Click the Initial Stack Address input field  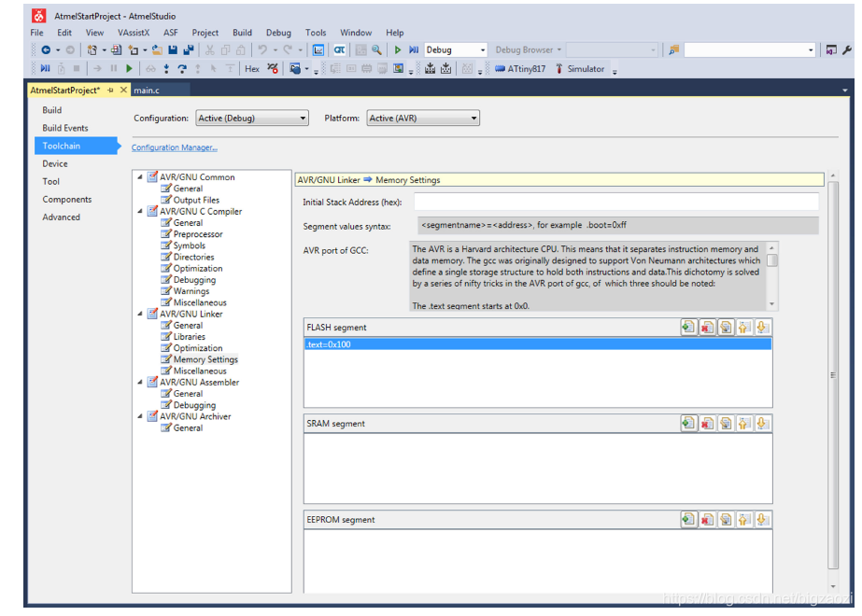(616, 202)
